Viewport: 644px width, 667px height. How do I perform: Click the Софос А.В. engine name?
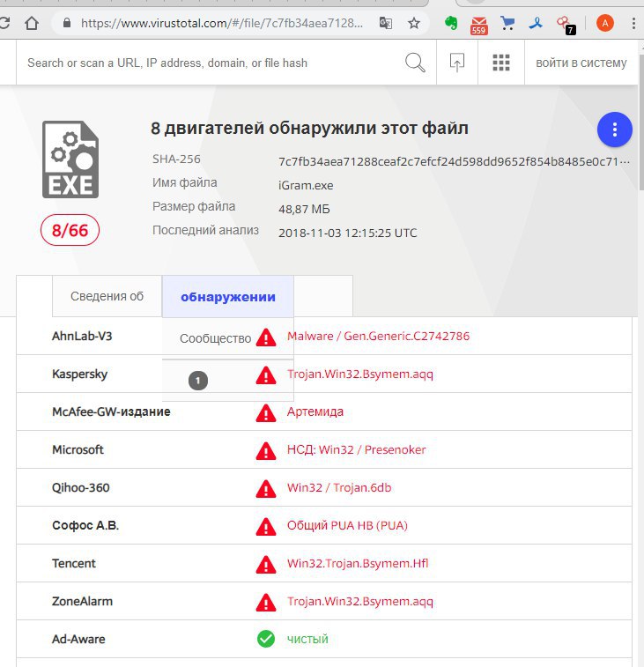coord(85,525)
